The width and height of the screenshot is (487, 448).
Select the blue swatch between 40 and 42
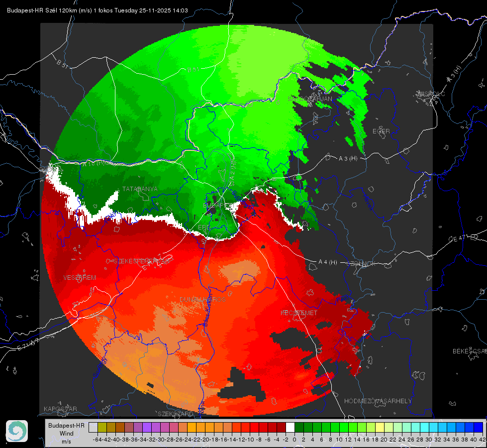tap(479, 427)
